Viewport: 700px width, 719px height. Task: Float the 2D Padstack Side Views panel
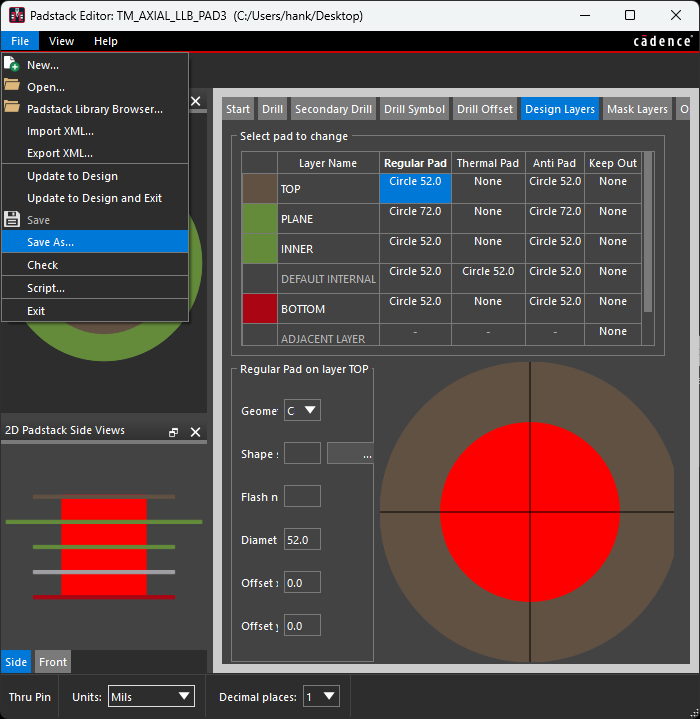coord(174,432)
